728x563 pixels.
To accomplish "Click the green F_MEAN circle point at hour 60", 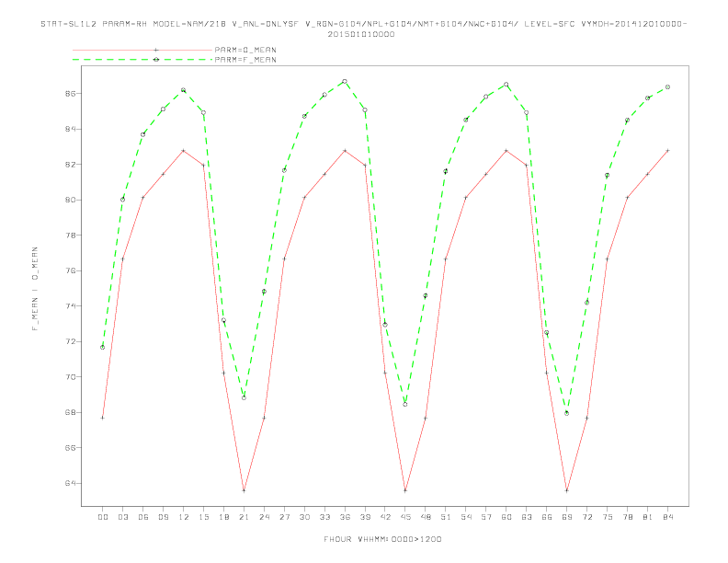I will [x=506, y=85].
